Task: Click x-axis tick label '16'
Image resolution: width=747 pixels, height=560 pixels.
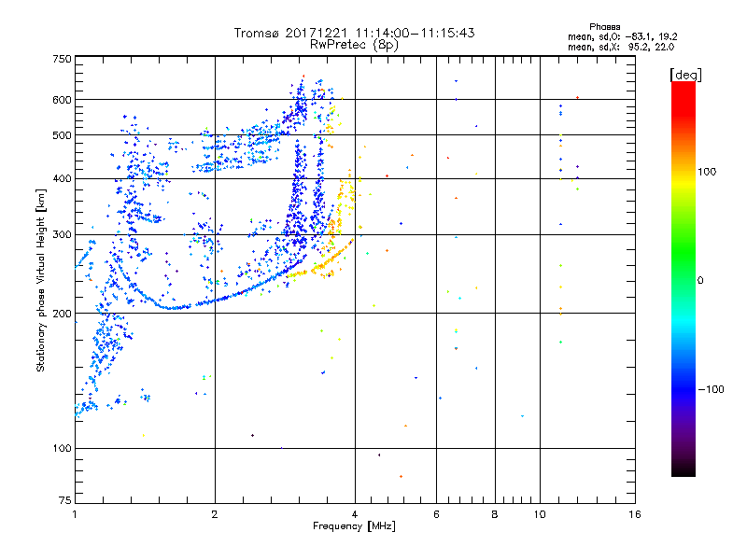Action: [635, 514]
